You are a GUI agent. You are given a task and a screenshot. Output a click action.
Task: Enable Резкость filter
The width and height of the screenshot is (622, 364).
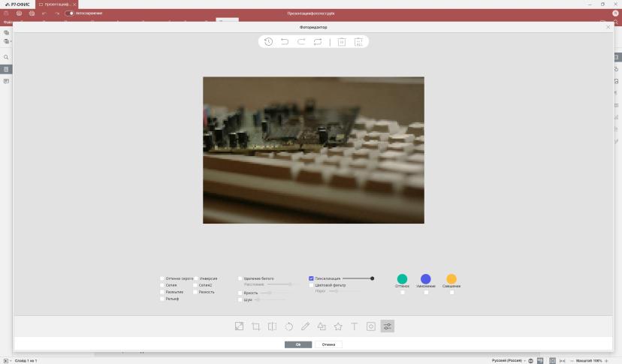pos(195,292)
